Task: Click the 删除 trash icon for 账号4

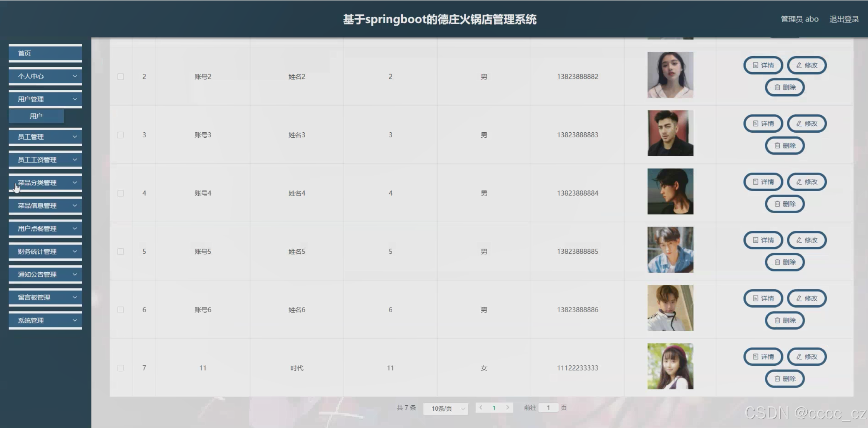Action: click(777, 204)
